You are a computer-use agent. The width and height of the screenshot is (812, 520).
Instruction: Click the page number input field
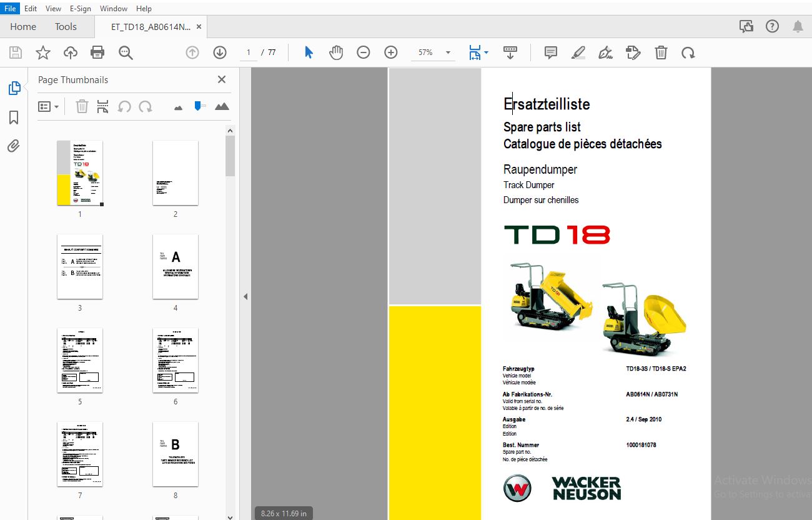pyautogui.click(x=249, y=52)
